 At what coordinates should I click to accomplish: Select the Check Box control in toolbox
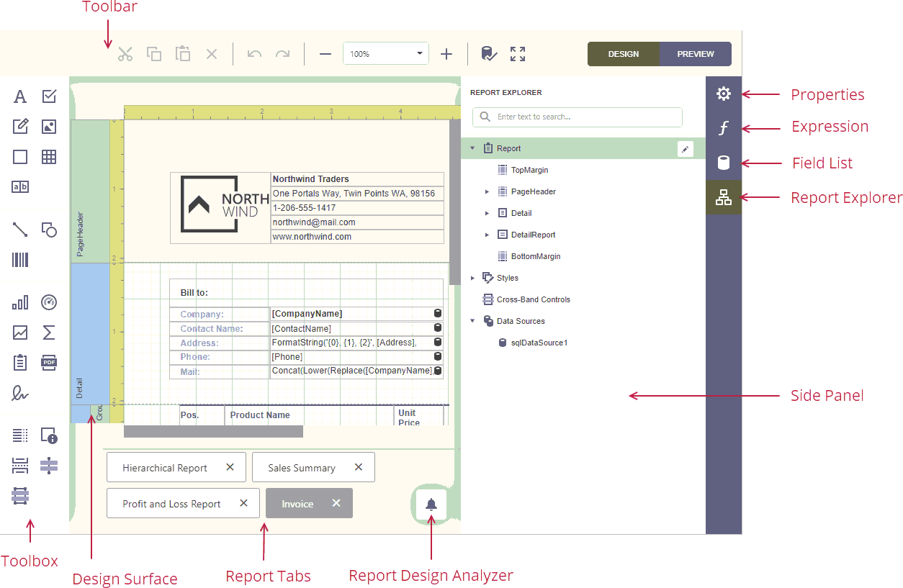(x=49, y=96)
